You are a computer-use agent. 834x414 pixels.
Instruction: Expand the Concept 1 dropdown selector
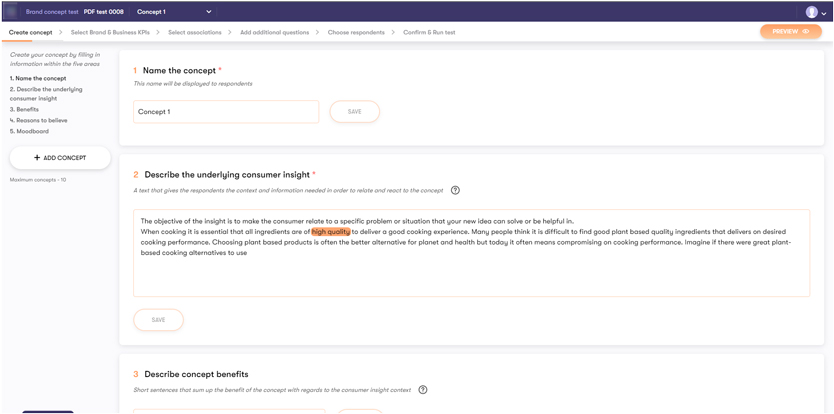point(209,12)
